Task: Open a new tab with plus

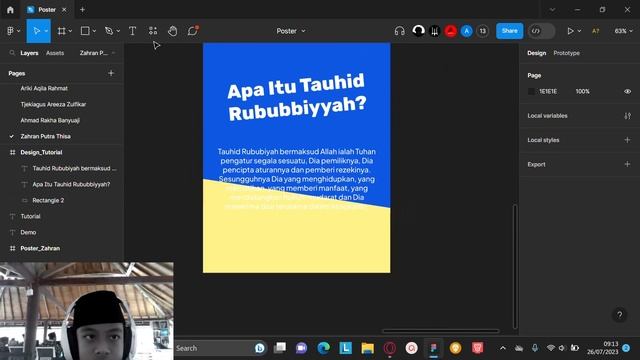Action: coord(82,9)
